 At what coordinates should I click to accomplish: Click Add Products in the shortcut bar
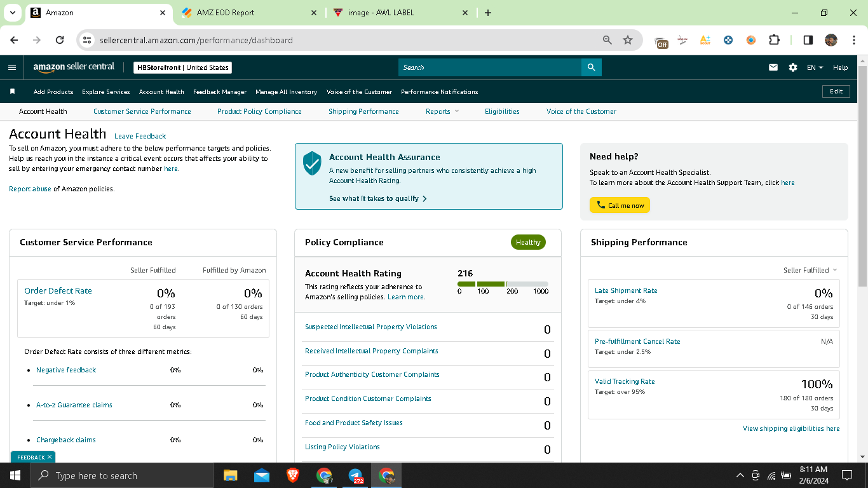click(x=53, y=91)
